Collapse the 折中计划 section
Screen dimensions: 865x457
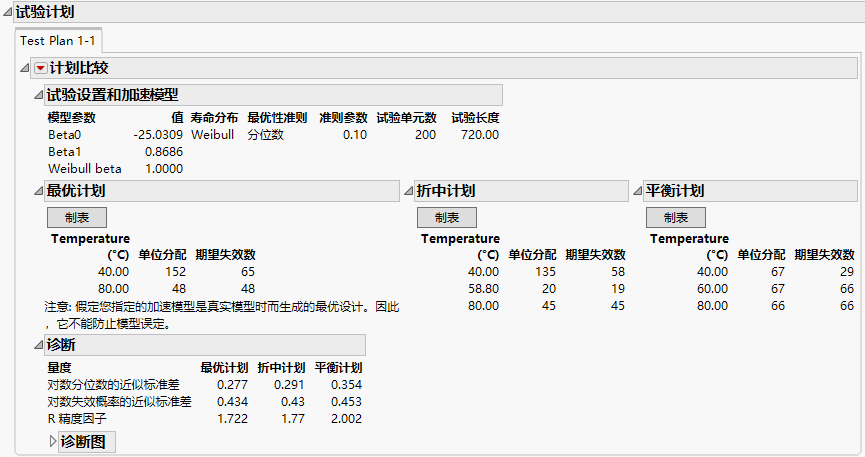408,191
